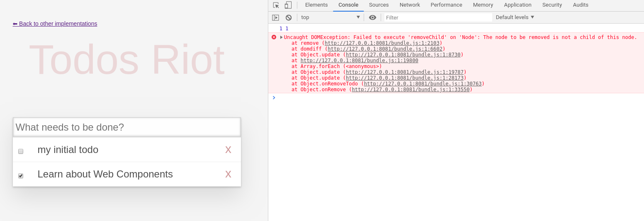Viewport: 644px width, 221px height.
Task: Uncheck the 'Learn about Web Components' checkbox
Action: (x=21, y=176)
